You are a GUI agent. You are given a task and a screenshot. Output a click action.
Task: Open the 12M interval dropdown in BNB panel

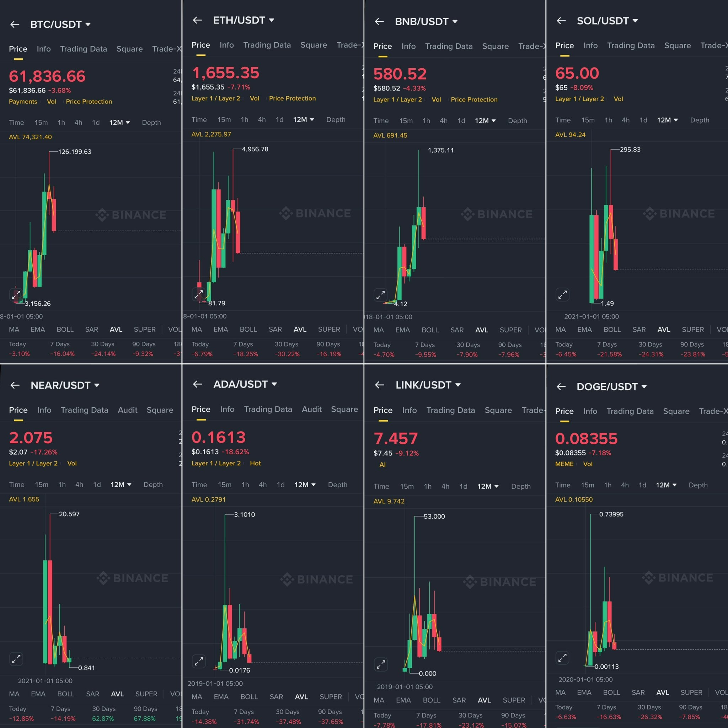485,121
